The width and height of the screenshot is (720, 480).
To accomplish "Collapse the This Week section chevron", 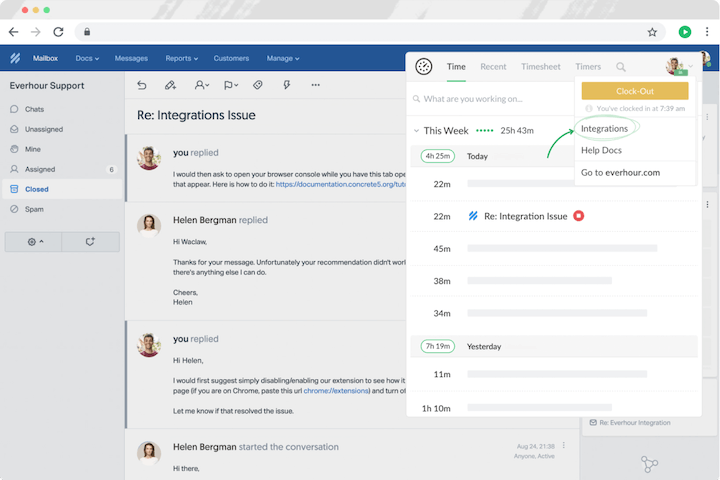I will (x=416, y=131).
